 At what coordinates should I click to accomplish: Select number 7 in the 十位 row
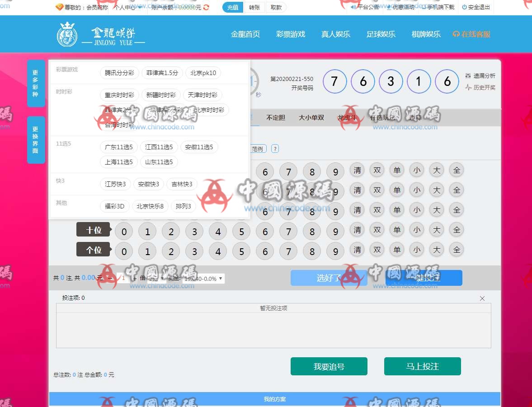288,232
